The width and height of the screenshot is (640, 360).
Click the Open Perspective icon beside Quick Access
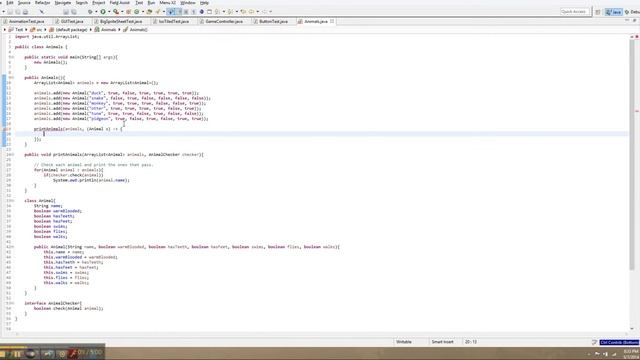(x=598, y=12)
